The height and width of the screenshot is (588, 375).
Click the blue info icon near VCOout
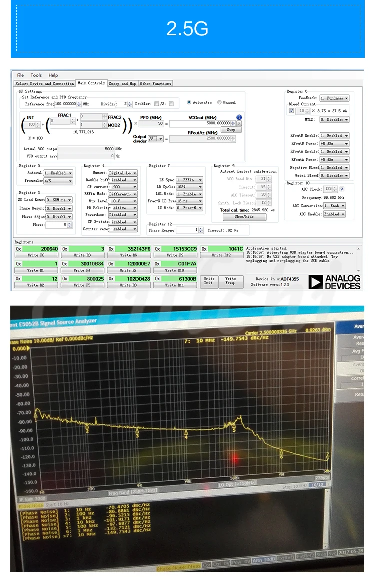tap(239, 117)
